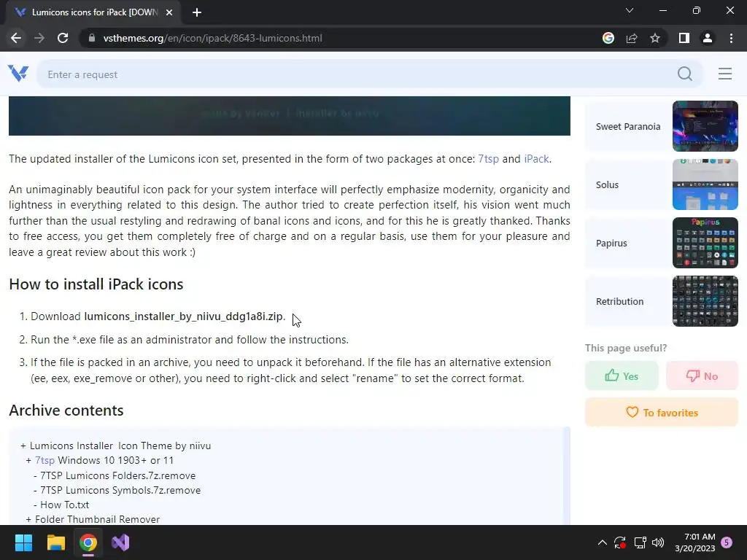This screenshot has width=747, height=560.
Task: View site information lock icon
Action: [x=91, y=38]
